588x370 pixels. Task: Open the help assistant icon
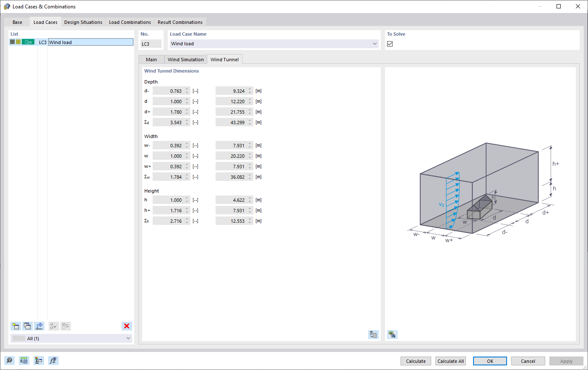(9, 360)
